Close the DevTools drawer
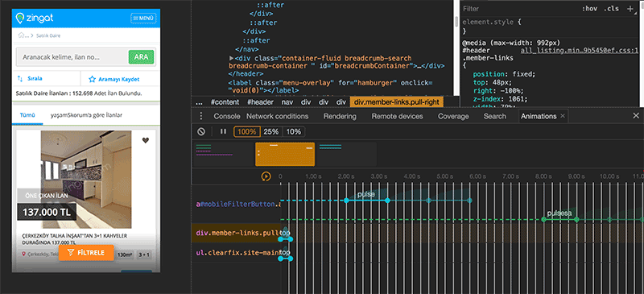The height and width of the screenshot is (294, 644). [x=636, y=116]
